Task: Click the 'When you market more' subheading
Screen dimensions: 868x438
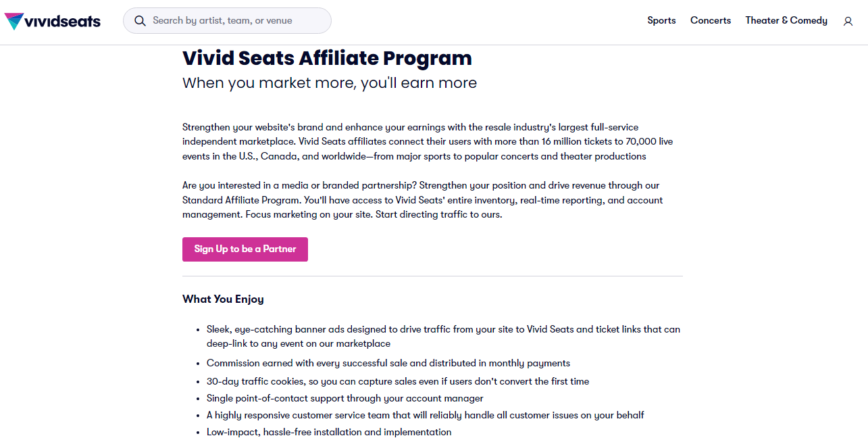Action: pyautogui.click(x=330, y=83)
